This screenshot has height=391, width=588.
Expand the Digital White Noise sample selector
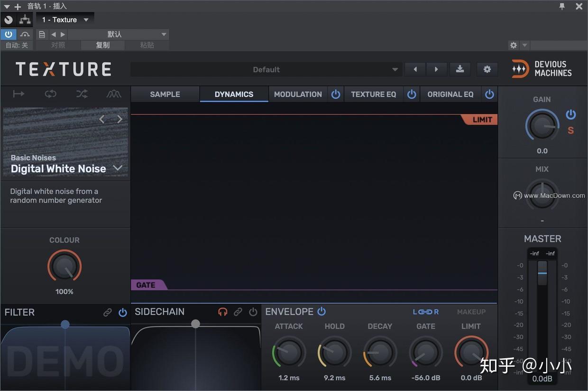click(x=118, y=168)
